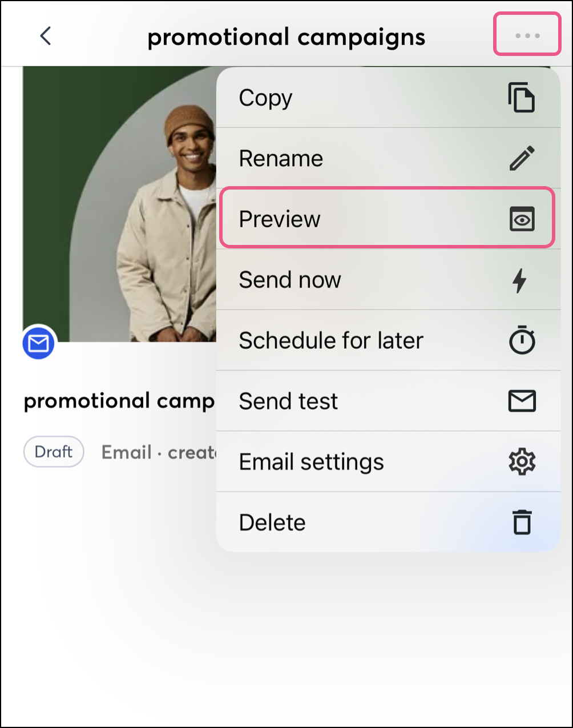573x728 pixels.
Task: Pick Schedule for later option
Action: tap(331, 341)
